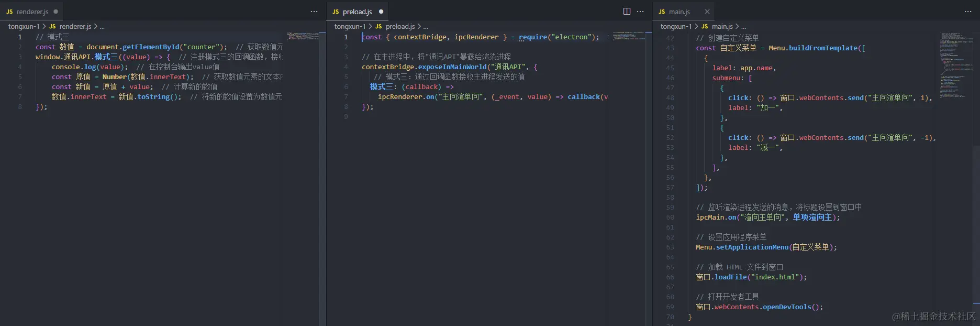Open symbol breadcrumb ellipsis in main.js editor
The image size is (980, 326).
(x=744, y=26)
